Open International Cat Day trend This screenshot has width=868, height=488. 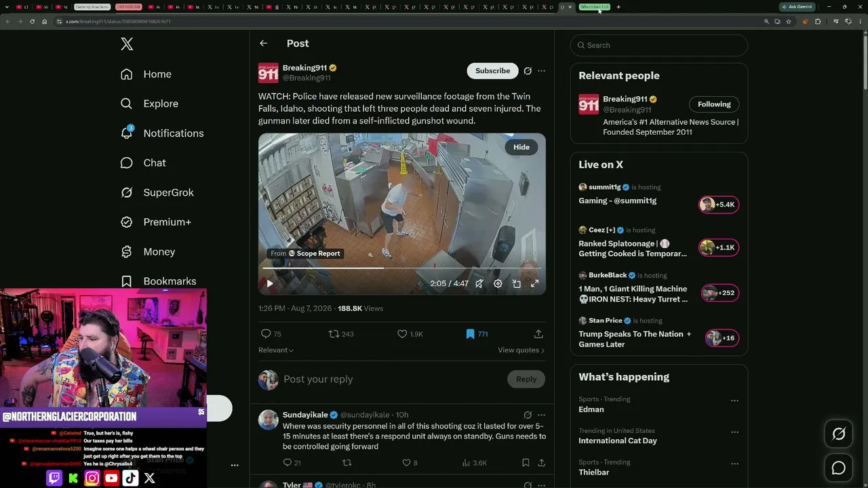tap(618, 441)
